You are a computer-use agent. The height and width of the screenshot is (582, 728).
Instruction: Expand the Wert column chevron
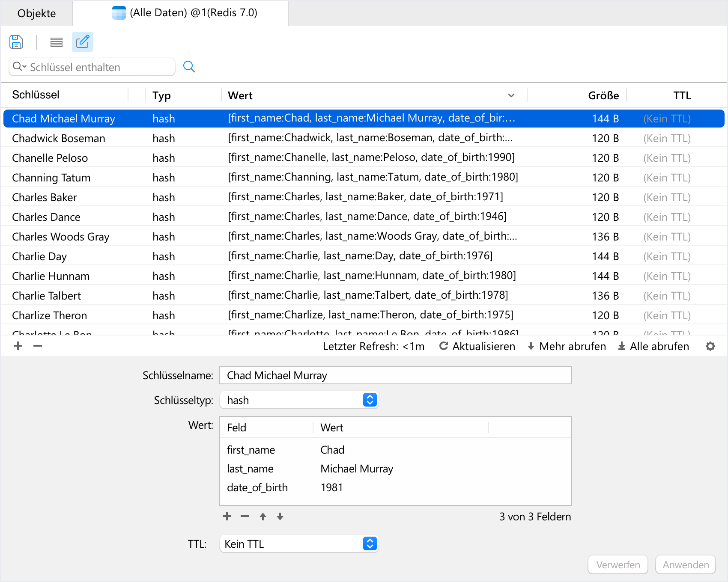pos(511,95)
